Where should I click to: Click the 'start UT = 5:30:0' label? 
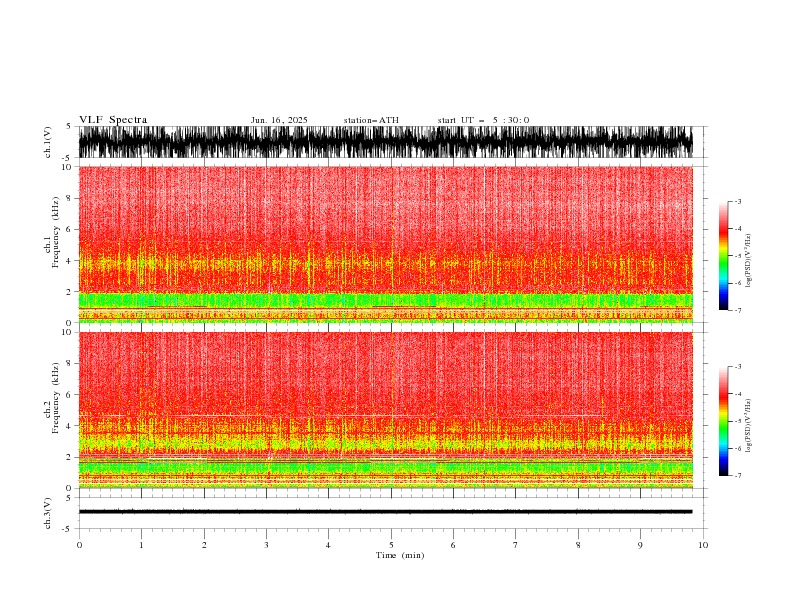pyautogui.click(x=483, y=120)
